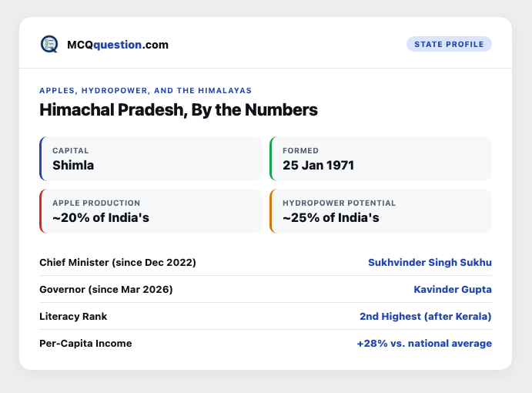The height and width of the screenshot is (393, 532).
Task: Select the Apples, Hydropower, and the Himalayas subtitle
Action: coord(146,90)
